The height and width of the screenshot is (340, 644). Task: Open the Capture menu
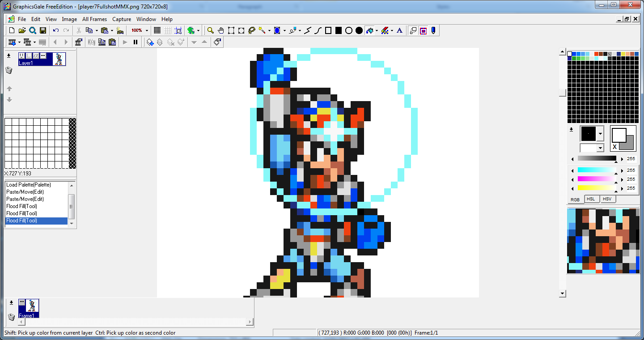tap(122, 19)
